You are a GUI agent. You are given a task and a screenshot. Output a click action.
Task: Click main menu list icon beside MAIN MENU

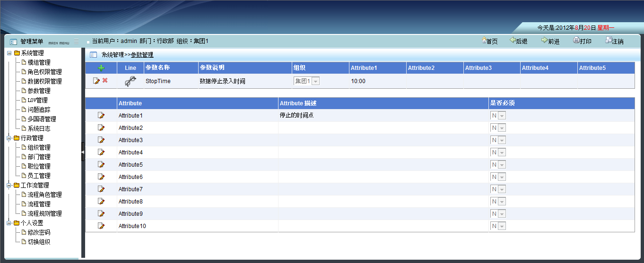click(77, 42)
